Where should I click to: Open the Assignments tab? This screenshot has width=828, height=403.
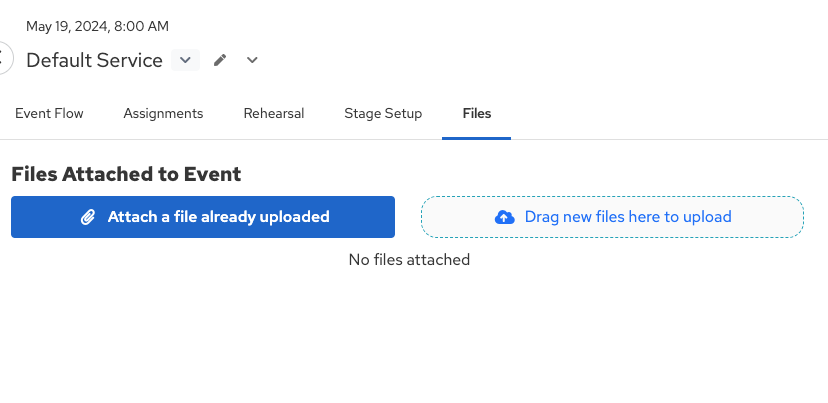point(163,114)
